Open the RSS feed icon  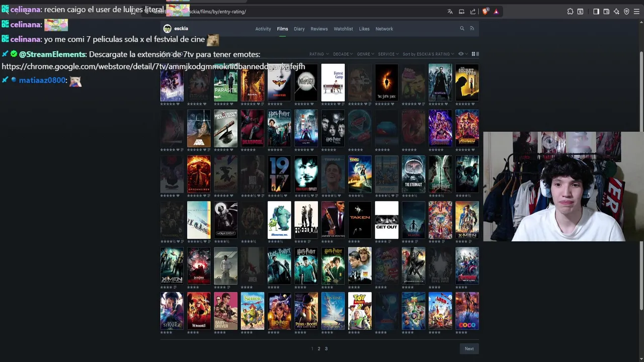[x=472, y=29]
